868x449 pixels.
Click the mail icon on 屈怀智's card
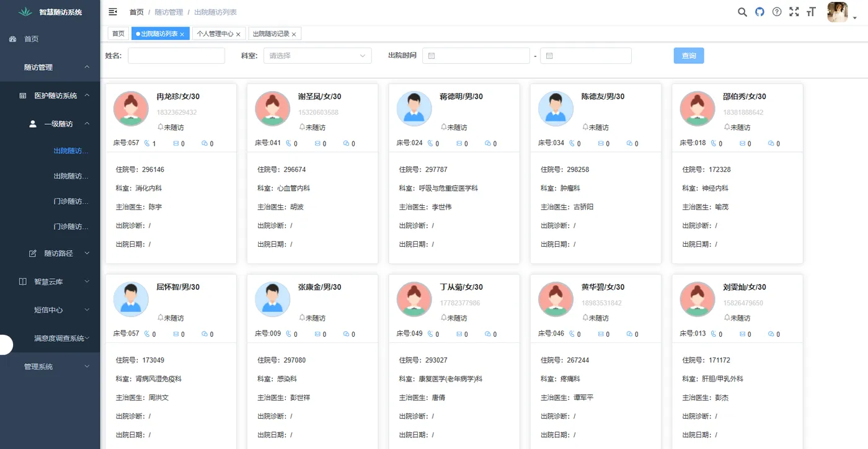(176, 334)
